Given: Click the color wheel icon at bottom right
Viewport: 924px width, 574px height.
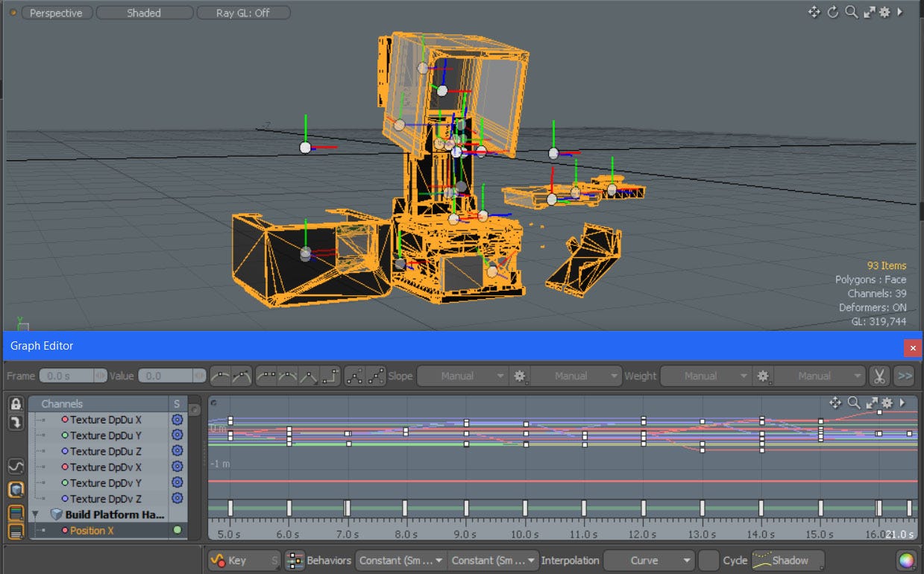Looking at the screenshot, I should coord(905,560).
